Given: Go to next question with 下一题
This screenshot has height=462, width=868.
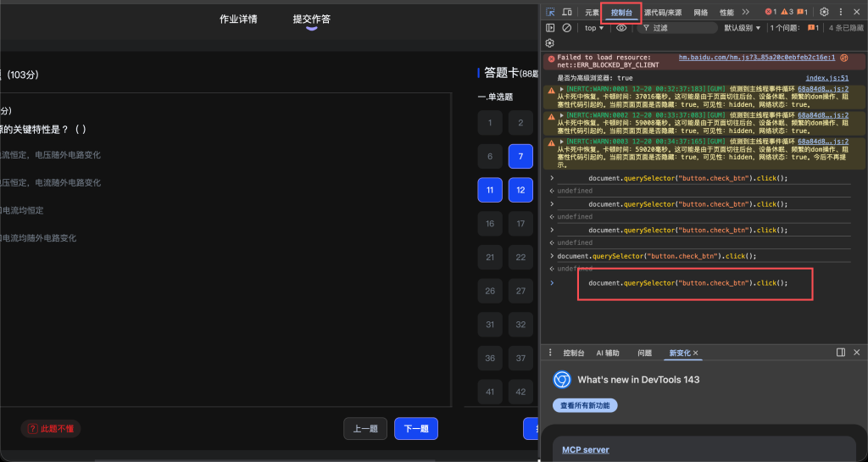Looking at the screenshot, I should pyautogui.click(x=416, y=429).
